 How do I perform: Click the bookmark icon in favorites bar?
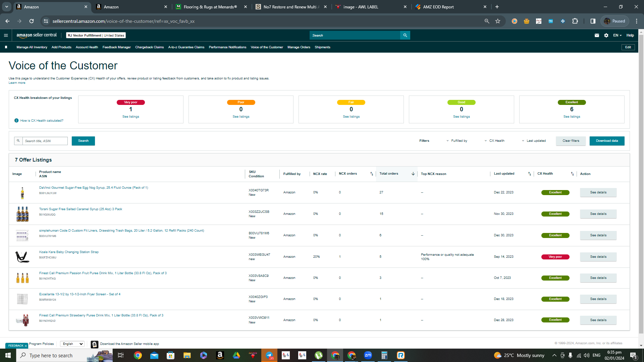(6, 47)
